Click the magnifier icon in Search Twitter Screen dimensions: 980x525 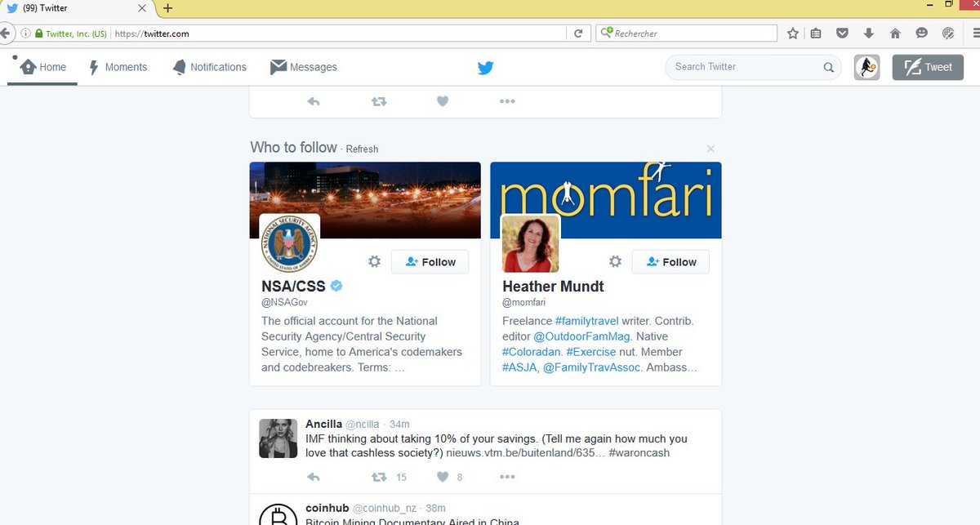click(x=828, y=68)
